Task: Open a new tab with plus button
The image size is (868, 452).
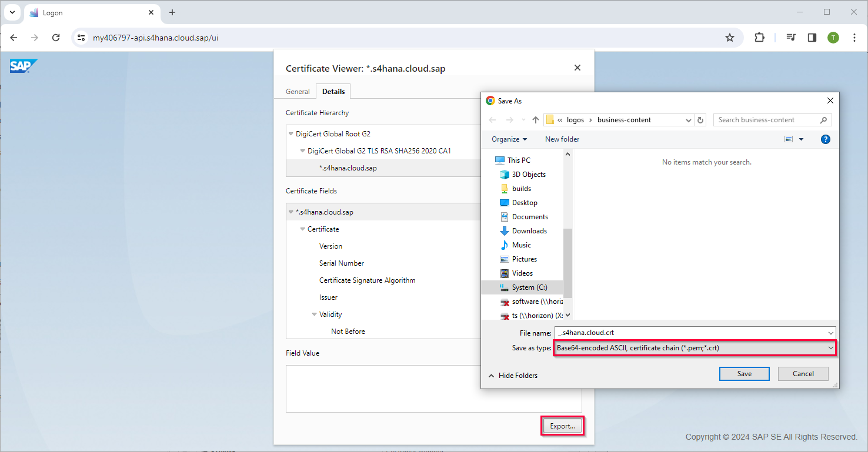Action: (x=172, y=12)
